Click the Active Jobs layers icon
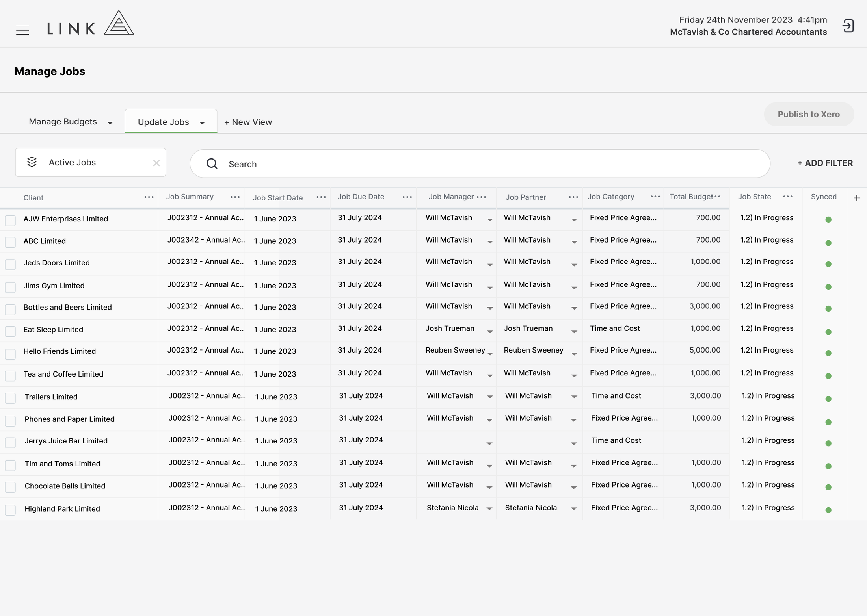 32,162
